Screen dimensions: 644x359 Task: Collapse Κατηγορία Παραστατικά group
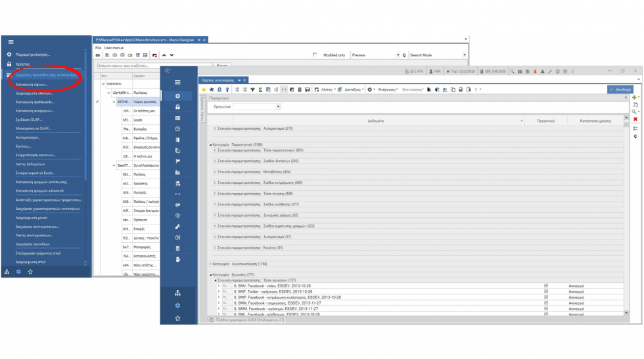pos(211,145)
